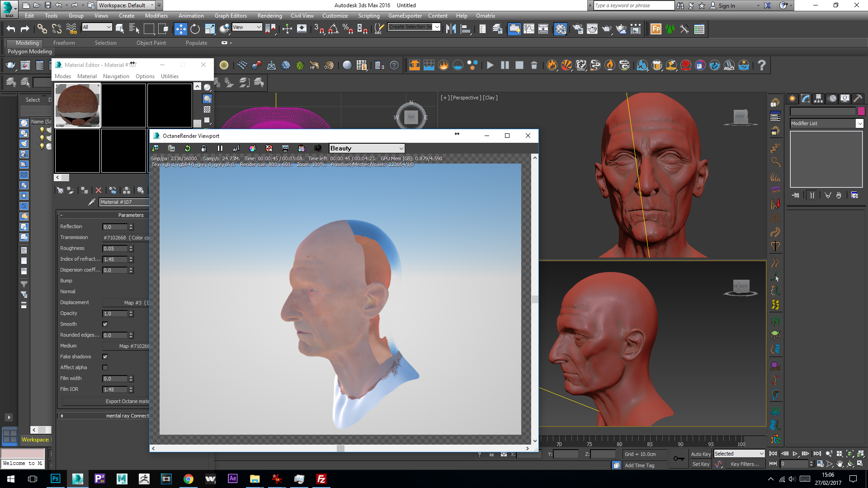Uncheck the Fake shadows option
Viewport: 868px width, 488px height.
point(105,357)
